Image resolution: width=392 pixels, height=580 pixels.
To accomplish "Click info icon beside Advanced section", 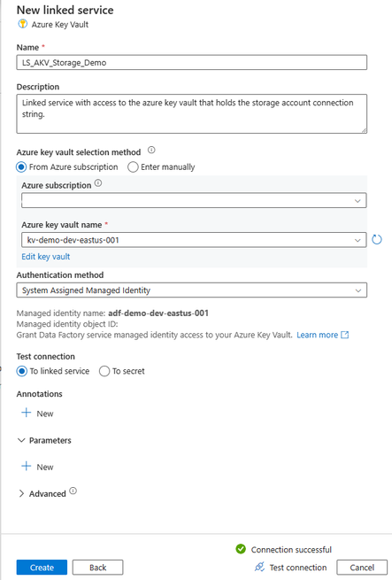I will click(x=73, y=491).
